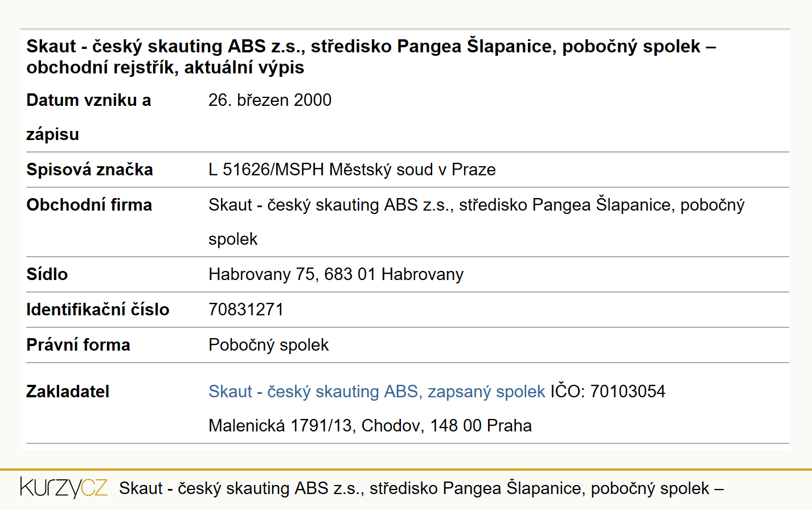Click the identification number 70831271

coord(246,310)
